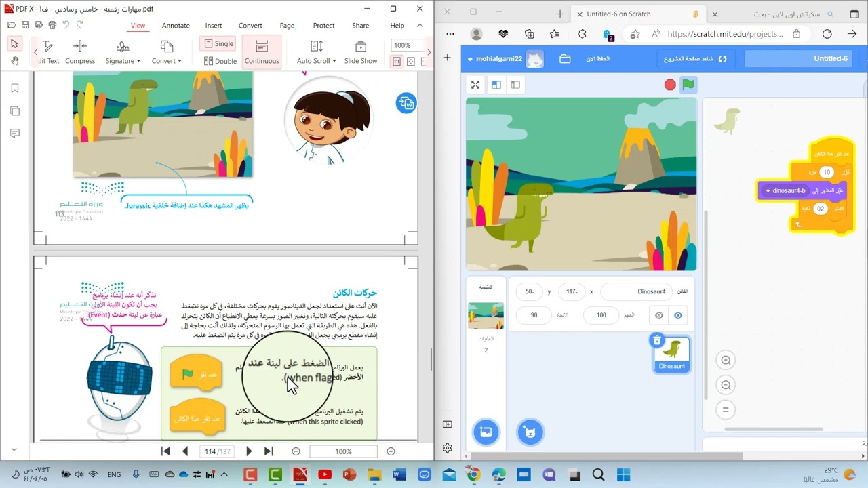Open the My Stuff folder in Scratch
The image size is (868, 488).
(x=565, y=59)
